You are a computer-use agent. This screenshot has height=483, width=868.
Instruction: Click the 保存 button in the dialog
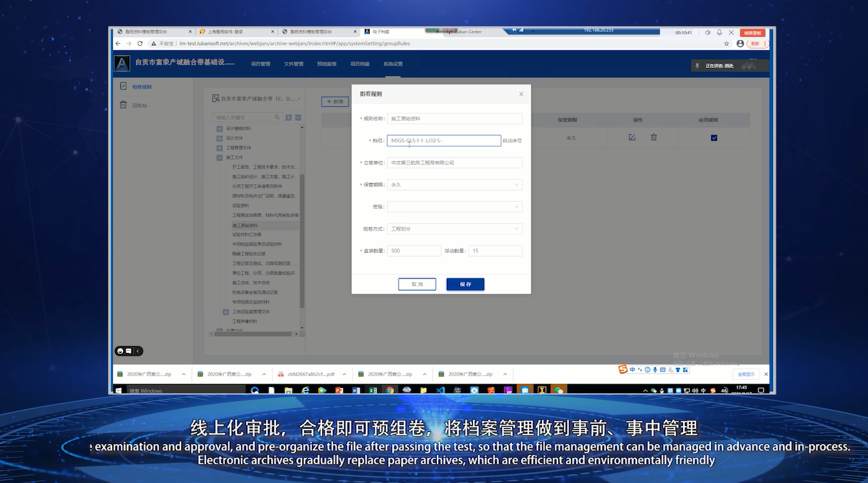[465, 284]
